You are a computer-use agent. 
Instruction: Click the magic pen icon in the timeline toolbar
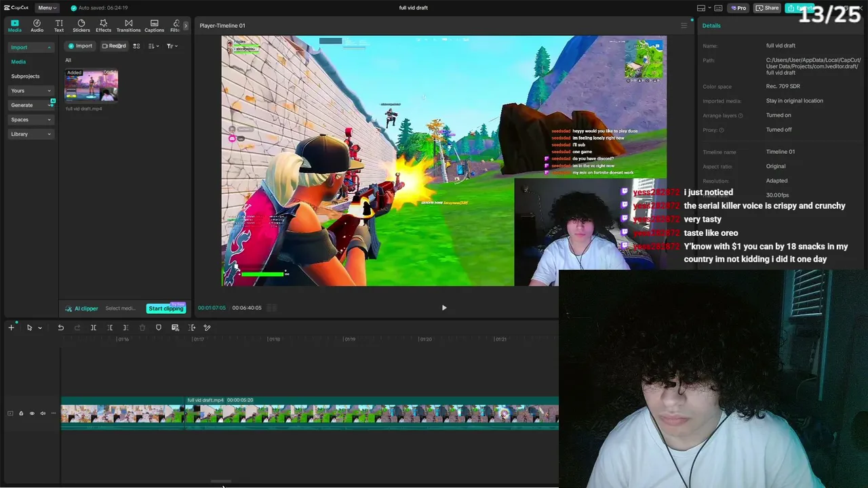click(x=208, y=327)
